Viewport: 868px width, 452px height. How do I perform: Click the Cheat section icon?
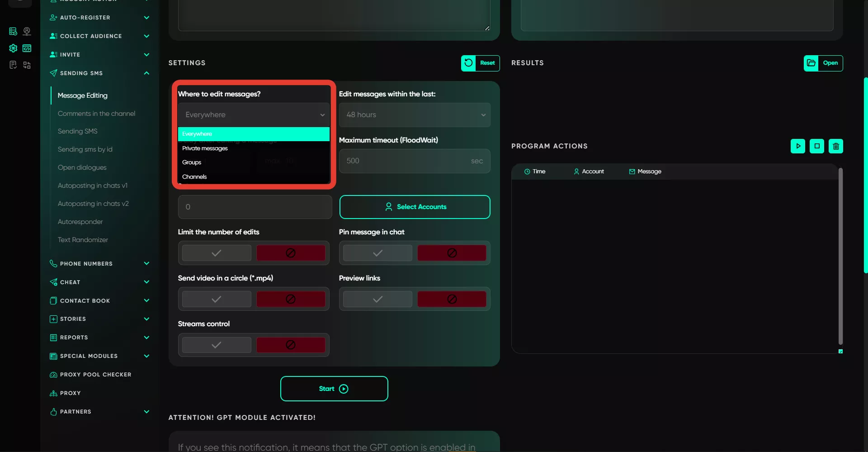pos(53,282)
